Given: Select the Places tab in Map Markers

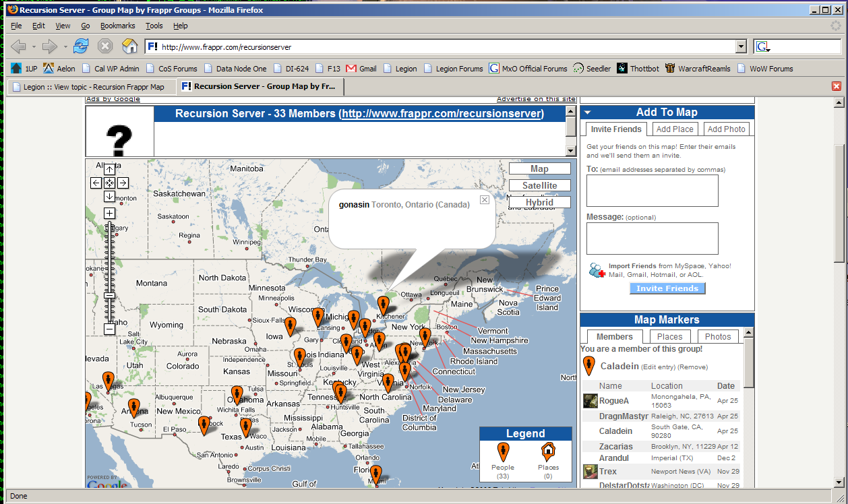Looking at the screenshot, I should pos(670,337).
